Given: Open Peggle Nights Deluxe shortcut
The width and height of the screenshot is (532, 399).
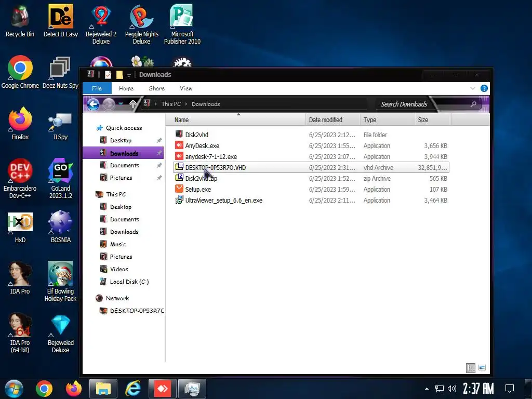Looking at the screenshot, I should (x=141, y=24).
